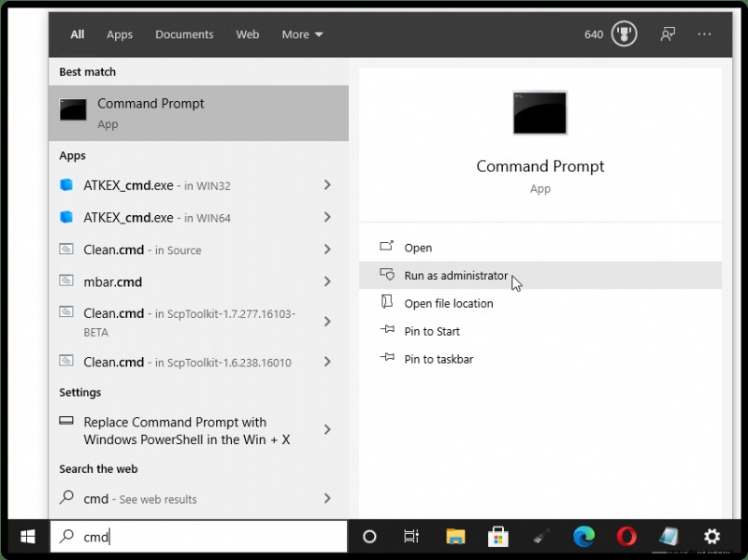Open the three-dots options menu
The width and height of the screenshot is (748, 560).
click(704, 34)
